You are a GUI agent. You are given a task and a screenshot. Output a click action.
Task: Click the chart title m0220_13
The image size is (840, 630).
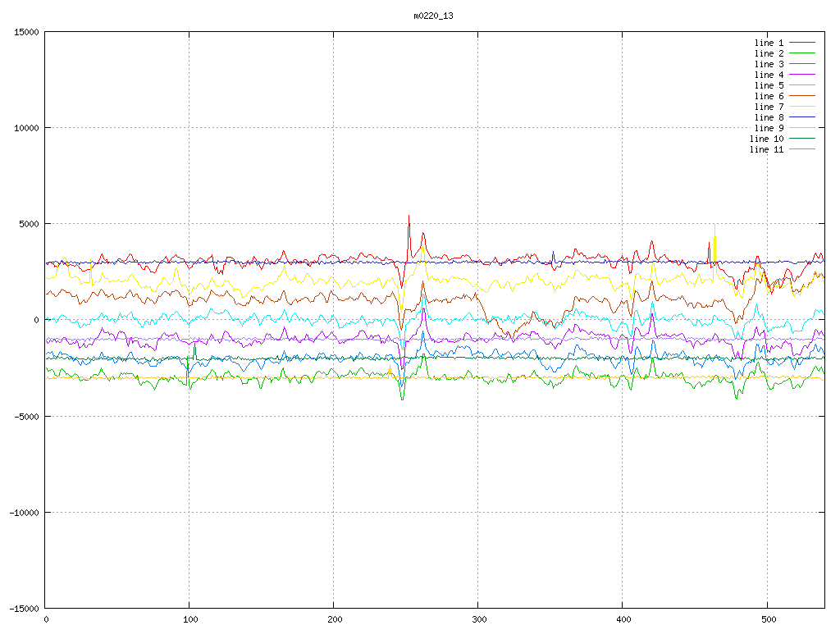pyautogui.click(x=433, y=16)
